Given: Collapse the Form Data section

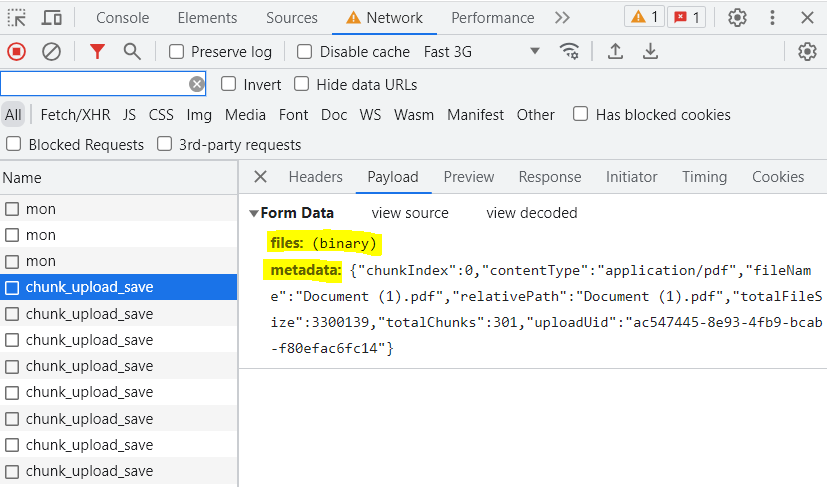Looking at the screenshot, I should 254,213.
